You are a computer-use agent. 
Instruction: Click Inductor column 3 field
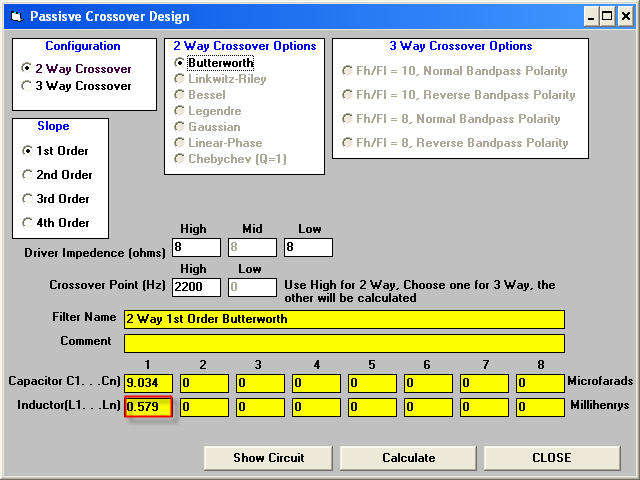pos(260,407)
